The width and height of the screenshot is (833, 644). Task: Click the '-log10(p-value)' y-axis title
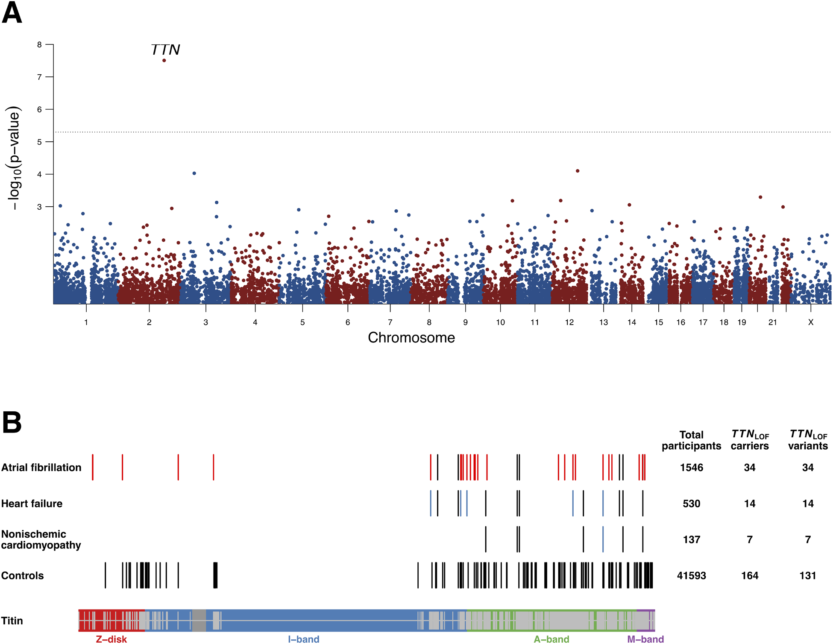[14, 158]
